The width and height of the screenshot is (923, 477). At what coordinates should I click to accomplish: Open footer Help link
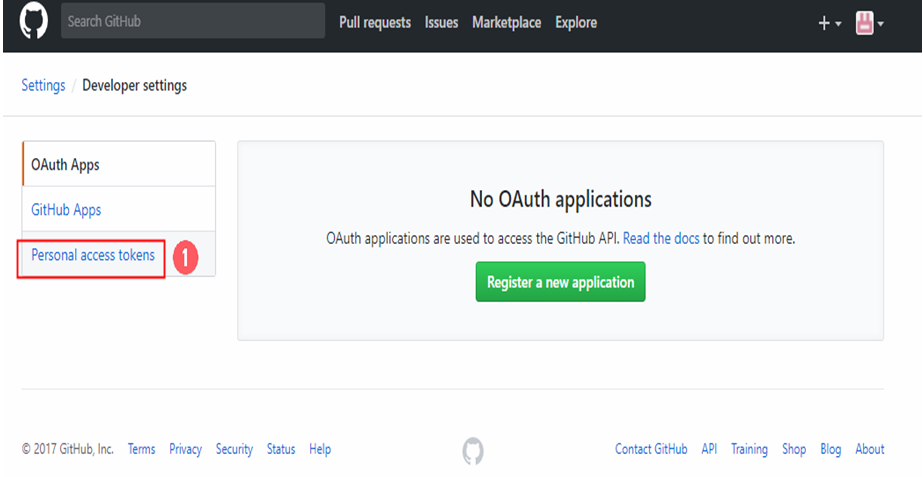pyautogui.click(x=320, y=449)
